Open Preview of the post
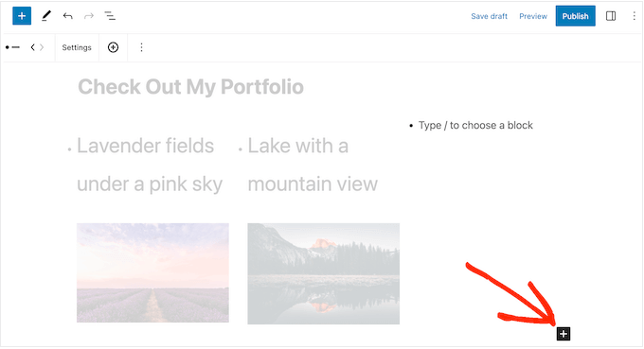Viewport: 644px width, 349px height. click(533, 16)
